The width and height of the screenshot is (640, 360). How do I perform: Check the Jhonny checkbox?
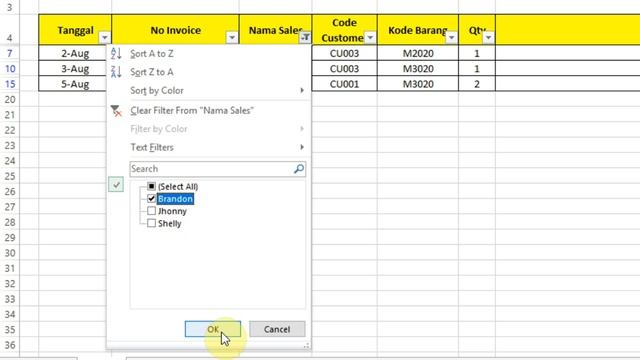click(x=151, y=211)
